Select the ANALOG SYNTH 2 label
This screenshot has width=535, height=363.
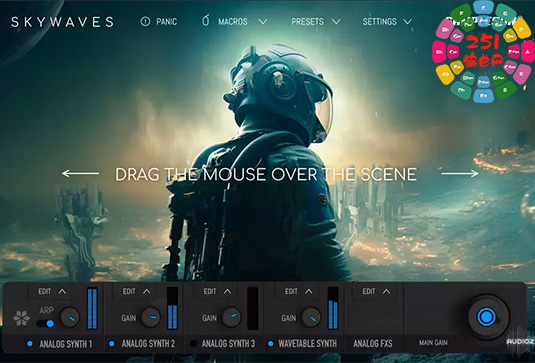pos(148,344)
